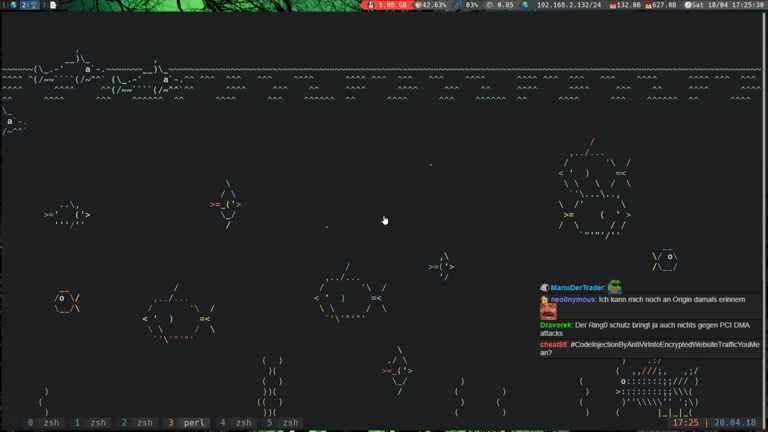Click the badge icon before neo0nymous
Viewport: 768px width, 432px height.
point(545,300)
